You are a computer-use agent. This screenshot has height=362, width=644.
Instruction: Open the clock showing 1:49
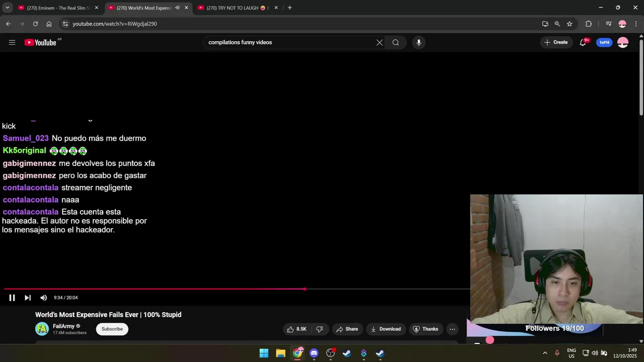click(x=626, y=353)
